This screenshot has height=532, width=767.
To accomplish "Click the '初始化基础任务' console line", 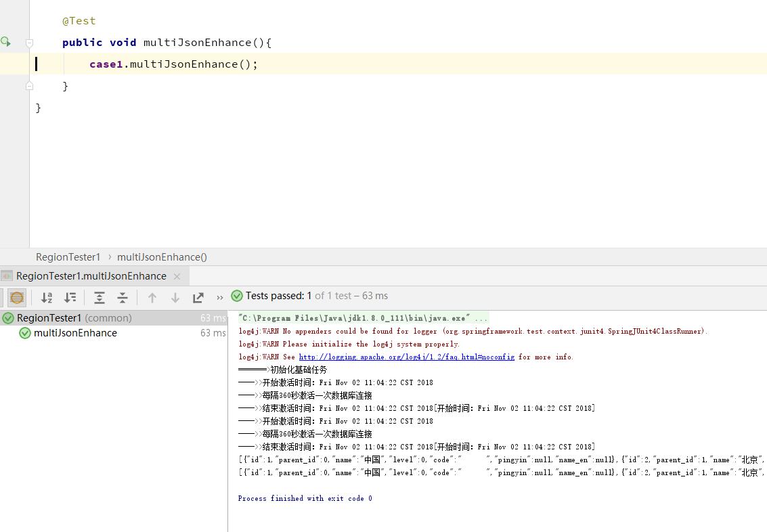I will (x=283, y=370).
